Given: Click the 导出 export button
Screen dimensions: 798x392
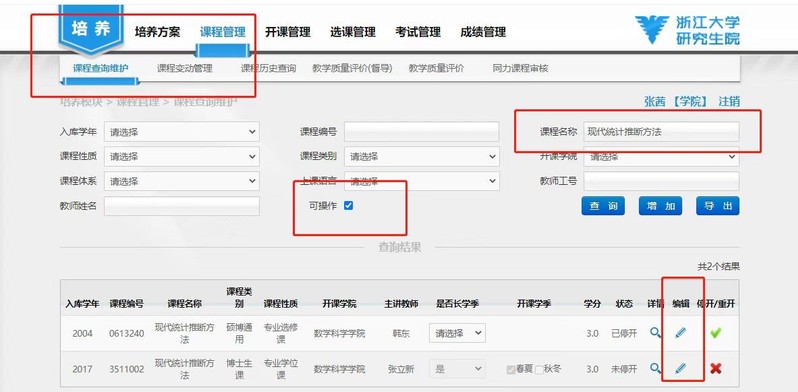Looking at the screenshot, I should point(718,206).
